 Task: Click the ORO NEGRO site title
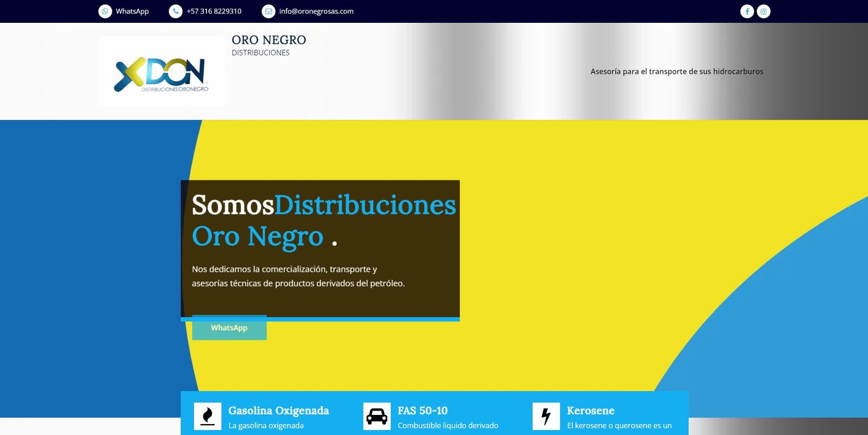tap(269, 40)
